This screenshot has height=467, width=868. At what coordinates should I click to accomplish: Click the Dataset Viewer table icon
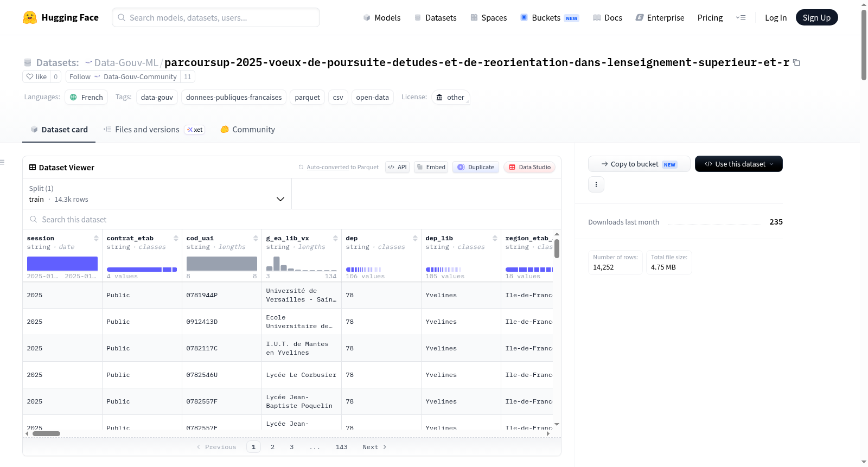coord(33,167)
